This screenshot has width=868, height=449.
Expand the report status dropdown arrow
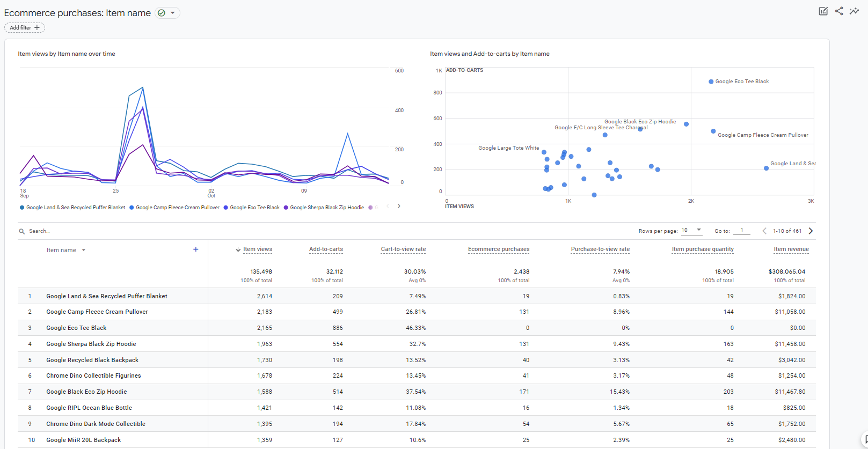coord(173,13)
